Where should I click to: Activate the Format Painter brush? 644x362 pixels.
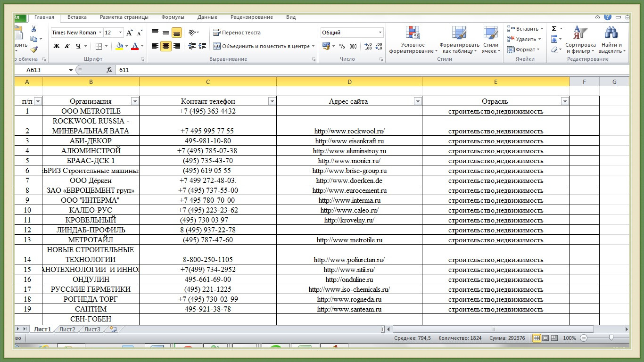(x=33, y=49)
